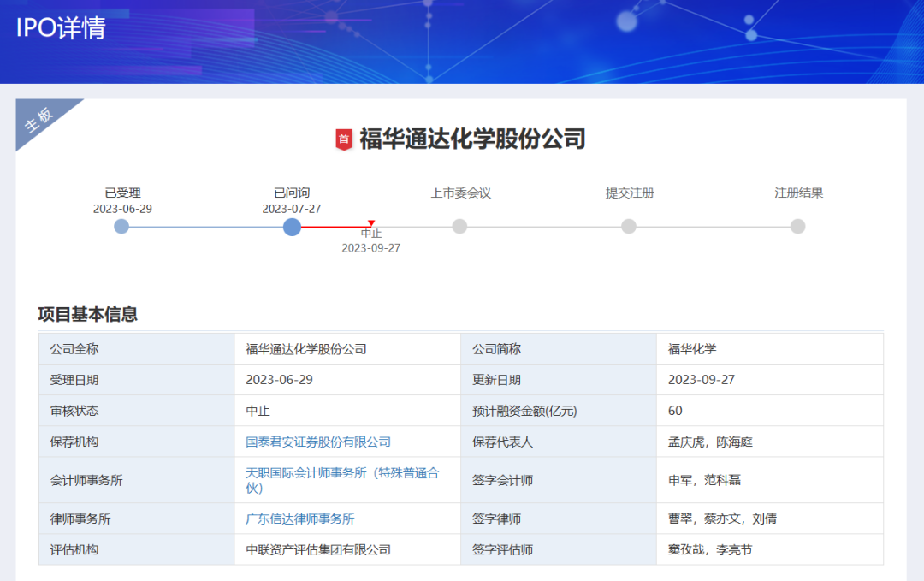The height and width of the screenshot is (581, 924).
Task: Click the IPO详情 page heading
Action: point(61,27)
